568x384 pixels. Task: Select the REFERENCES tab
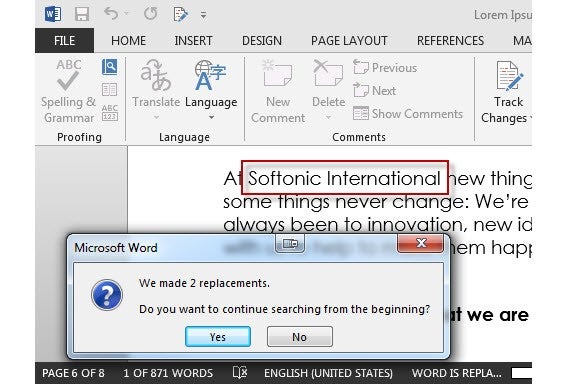coord(450,41)
